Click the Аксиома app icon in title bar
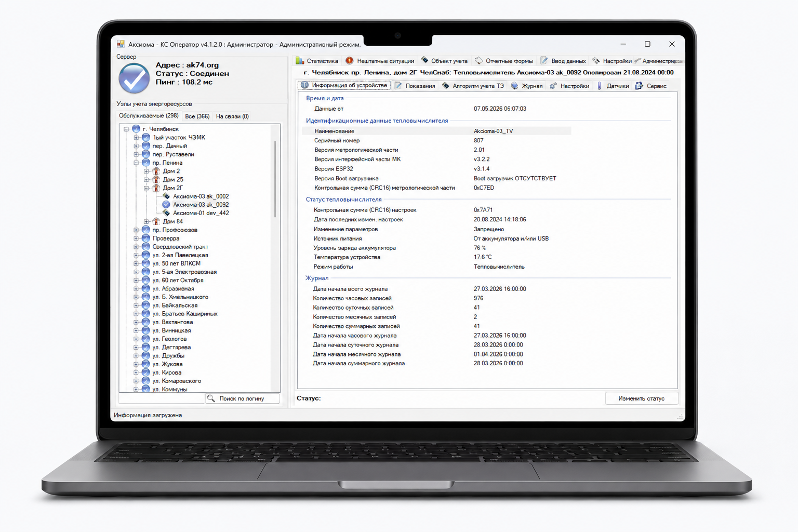 pos(121,44)
